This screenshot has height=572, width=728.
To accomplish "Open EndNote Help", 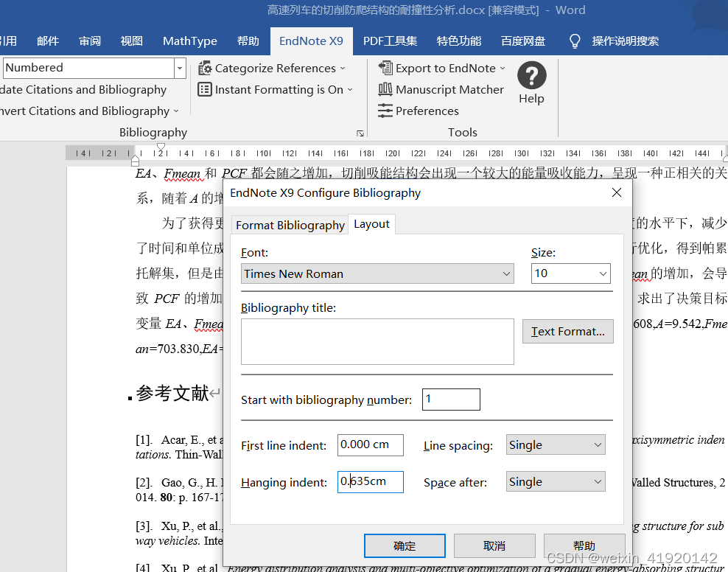I will tap(531, 83).
